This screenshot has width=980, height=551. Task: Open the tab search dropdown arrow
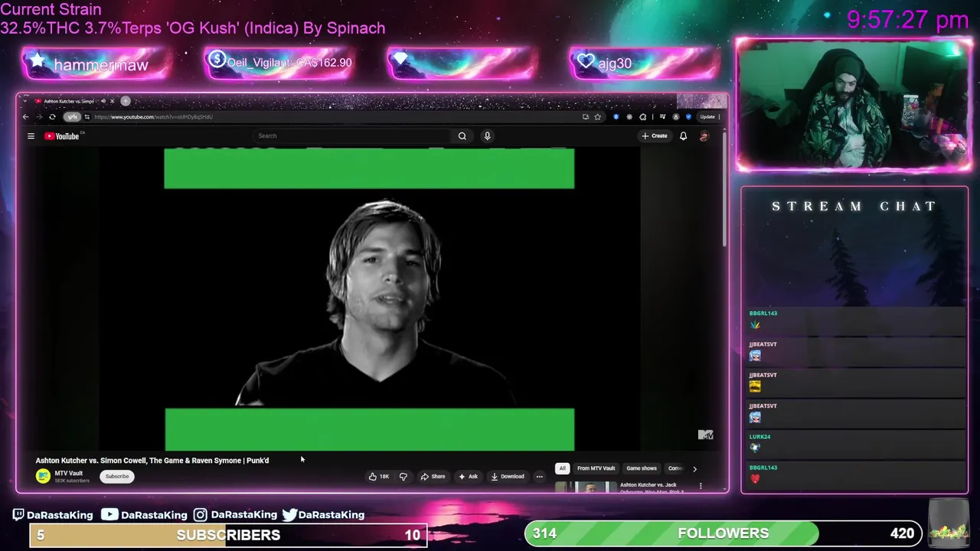(25, 101)
